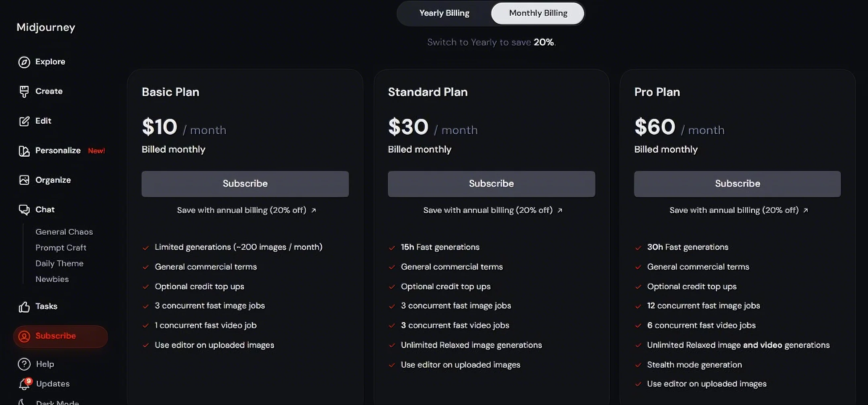Subscribe to the Pro Plan

coord(737,184)
